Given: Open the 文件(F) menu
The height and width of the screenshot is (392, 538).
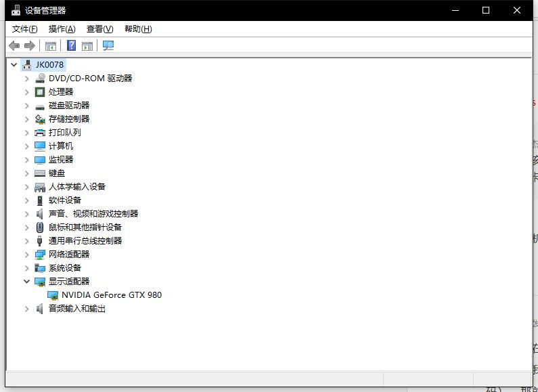Looking at the screenshot, I should (x=25, y=29).
